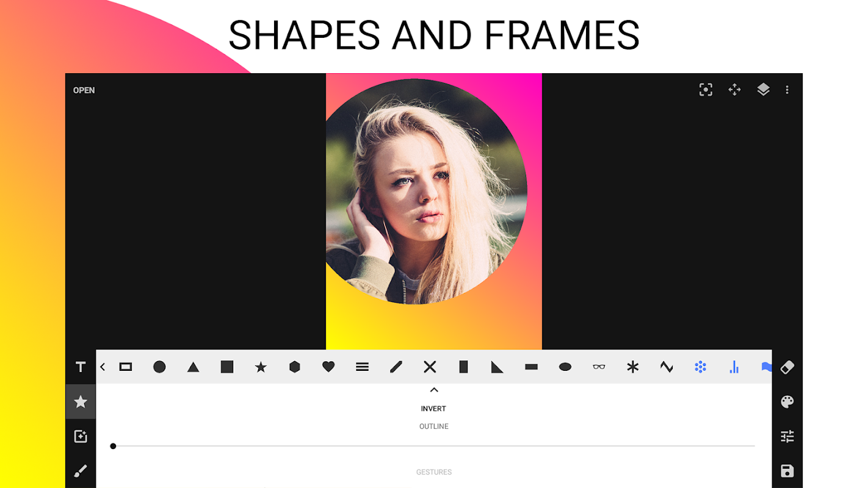Select the move arrows tool
This screenshot has width=868, height=488.
[x=734, y=90]
